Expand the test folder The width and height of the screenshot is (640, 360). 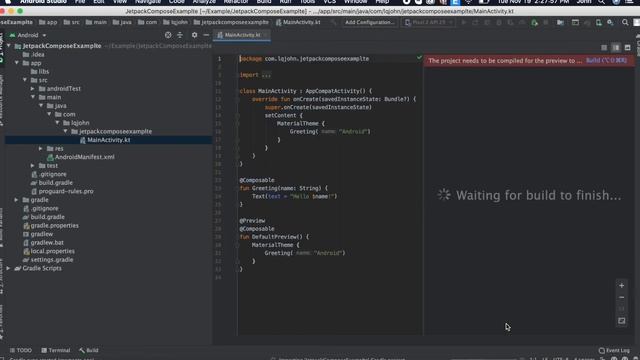click(33, 166)
